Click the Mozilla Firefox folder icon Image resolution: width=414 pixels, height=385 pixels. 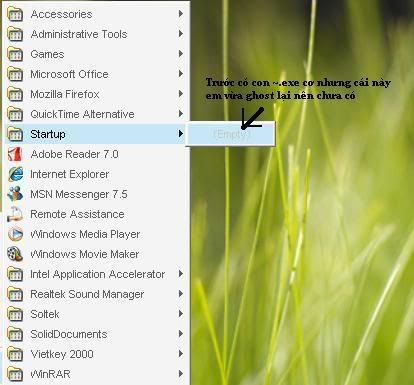(x=15, y=94)
